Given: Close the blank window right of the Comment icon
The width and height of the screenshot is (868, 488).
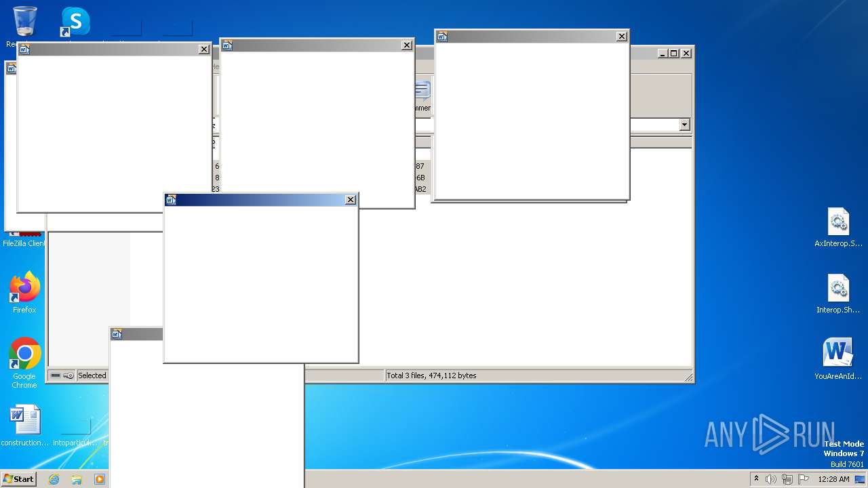Looking at the screenshot, I should [x=621, y=36].
